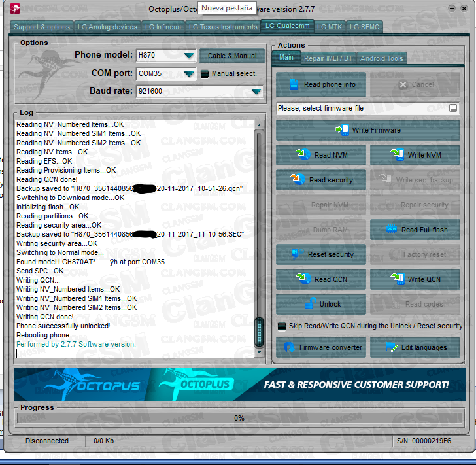Image resolution: width=476 pixels, height=465 pixels.
Task: Click the Write sec. backup icon
Action: pos(384,178)
